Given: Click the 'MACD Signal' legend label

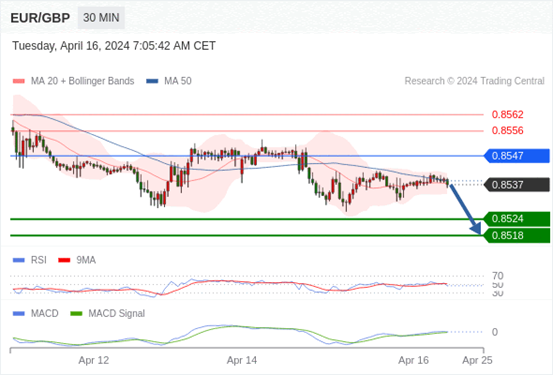Looking at the screenshot, I should 117,313.
